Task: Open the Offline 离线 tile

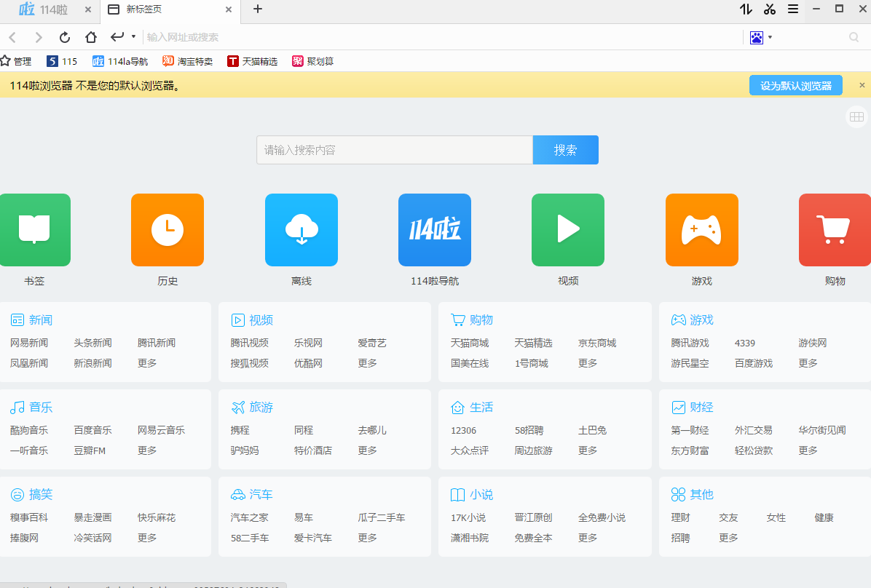Action: (301, 230)
